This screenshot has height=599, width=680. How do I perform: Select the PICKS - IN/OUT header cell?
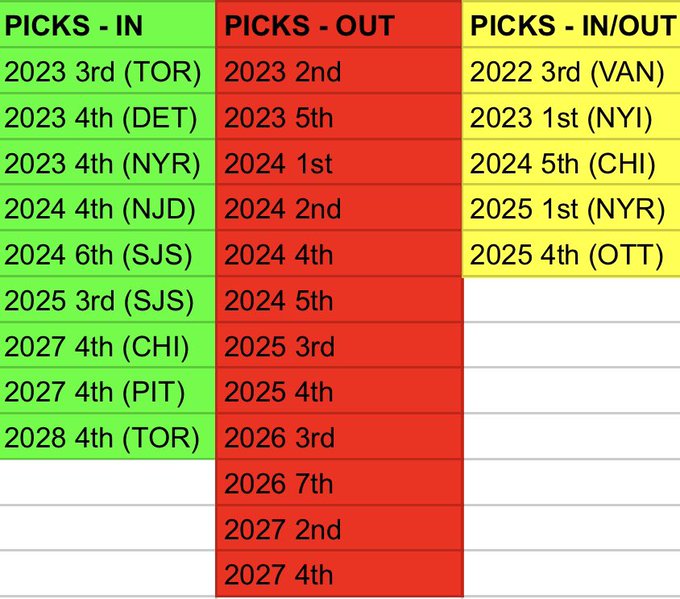point(572,26)
